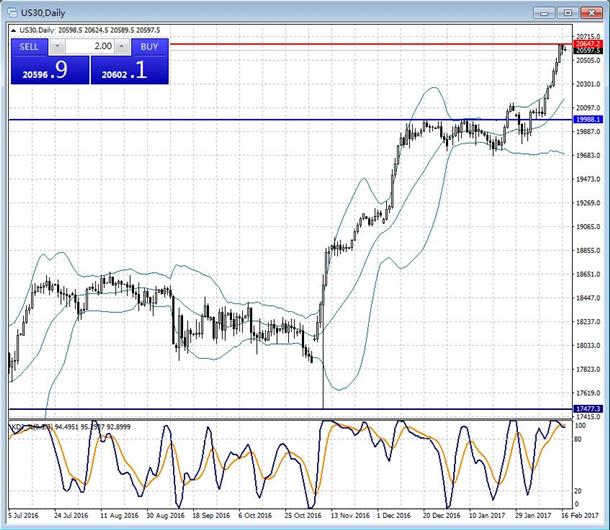Image resolution: width=610 pixels, height=530 pixels.
Task: Click the US30,Daily title bar text
Action: tap(42, 13)
